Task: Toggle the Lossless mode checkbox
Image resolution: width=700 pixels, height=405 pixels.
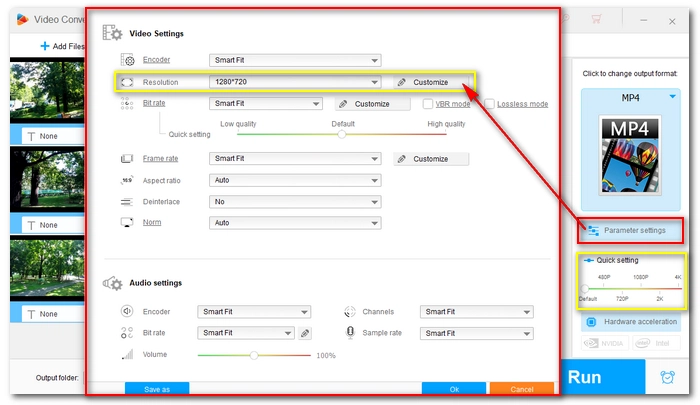Action: (x=490, y=103)
